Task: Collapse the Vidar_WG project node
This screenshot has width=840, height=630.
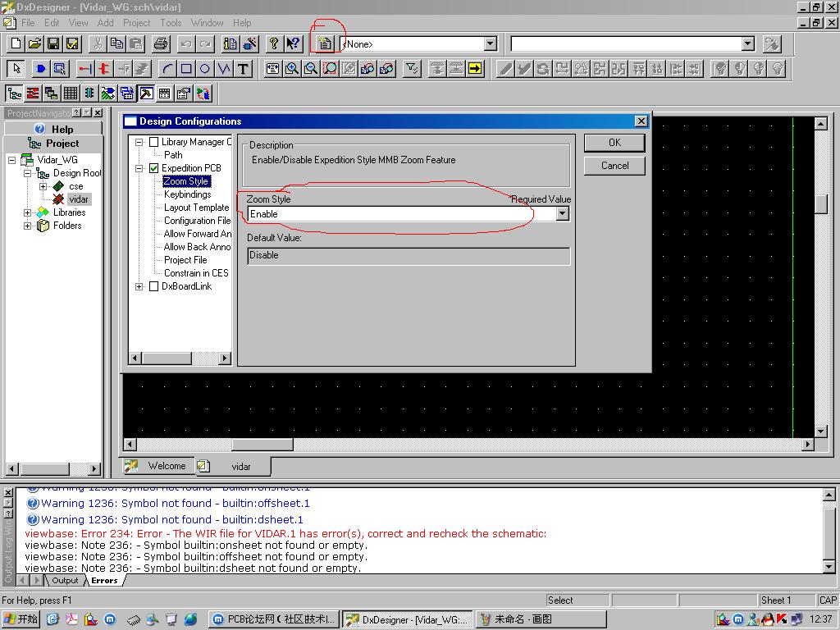Action: tap(11, 160)
